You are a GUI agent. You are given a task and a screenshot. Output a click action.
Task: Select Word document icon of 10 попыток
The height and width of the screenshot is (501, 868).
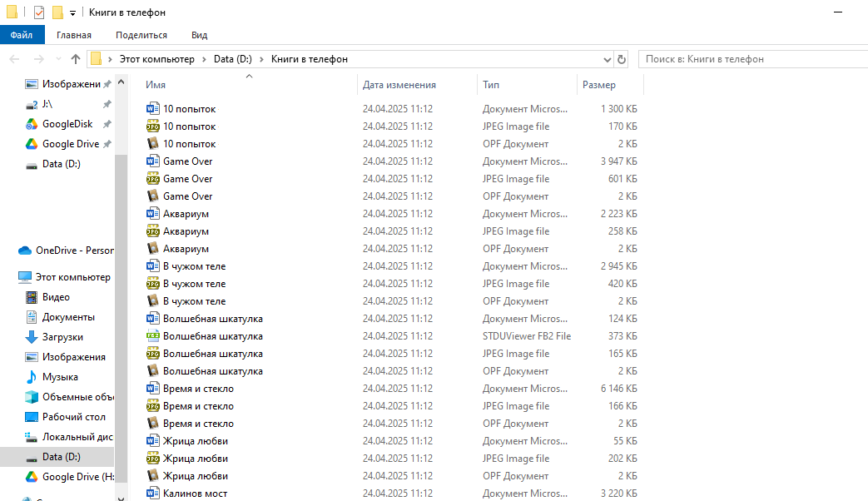click(153, 108)
